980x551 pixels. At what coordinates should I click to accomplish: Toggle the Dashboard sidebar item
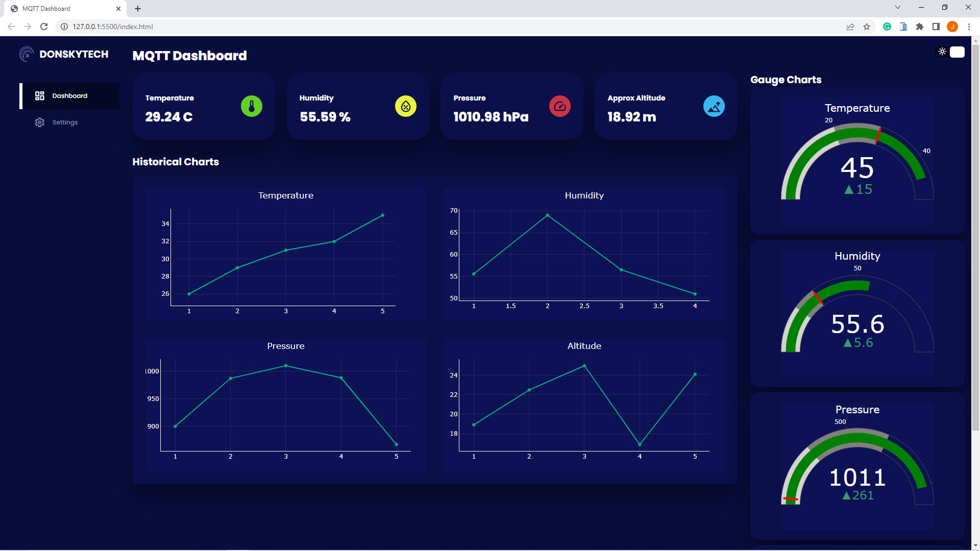tap(69, 95)
